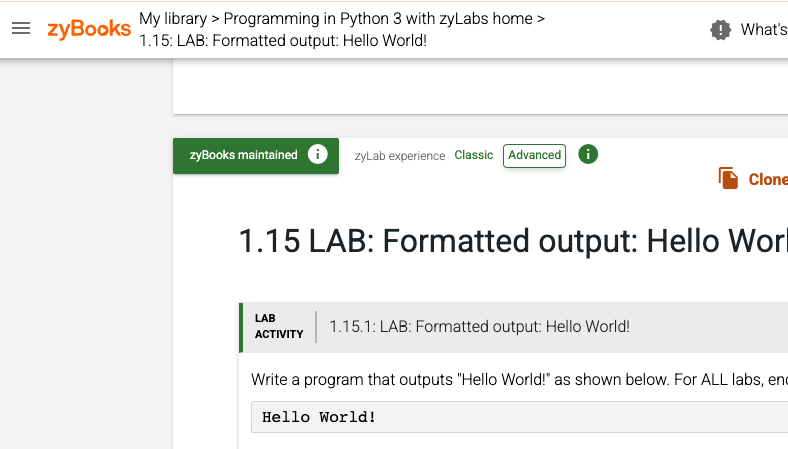The height and width of the screenshot is (449, 788).
Task: Click the instruction text 'Write a program that outputs'
Action: coord(352,379)
